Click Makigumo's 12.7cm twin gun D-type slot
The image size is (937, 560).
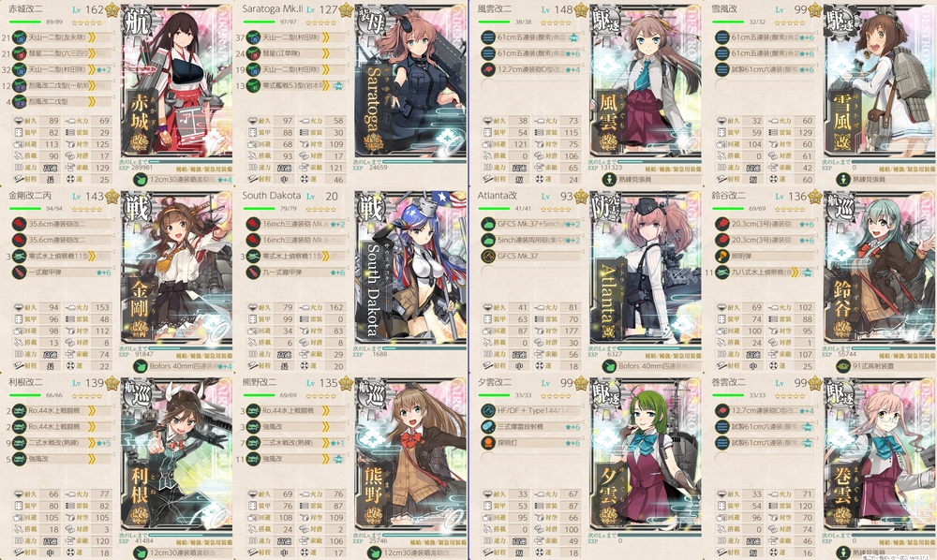(x=765, y=411)
